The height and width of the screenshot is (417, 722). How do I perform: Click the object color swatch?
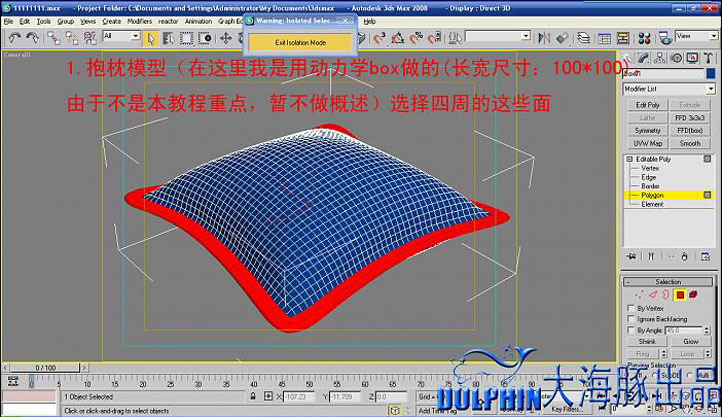(711, 73)
